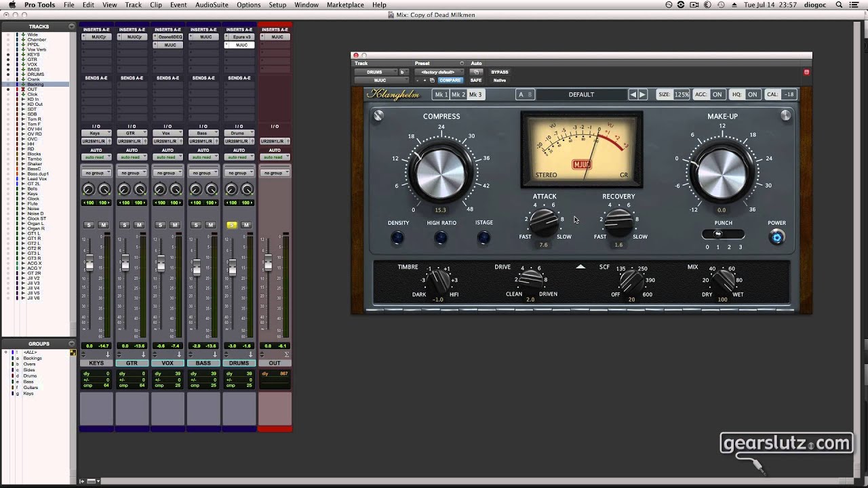Click the plug-in automation enable icon
The width and height of the screenshot is (868, 488).
pyautogui.click(x=476, y=72)
